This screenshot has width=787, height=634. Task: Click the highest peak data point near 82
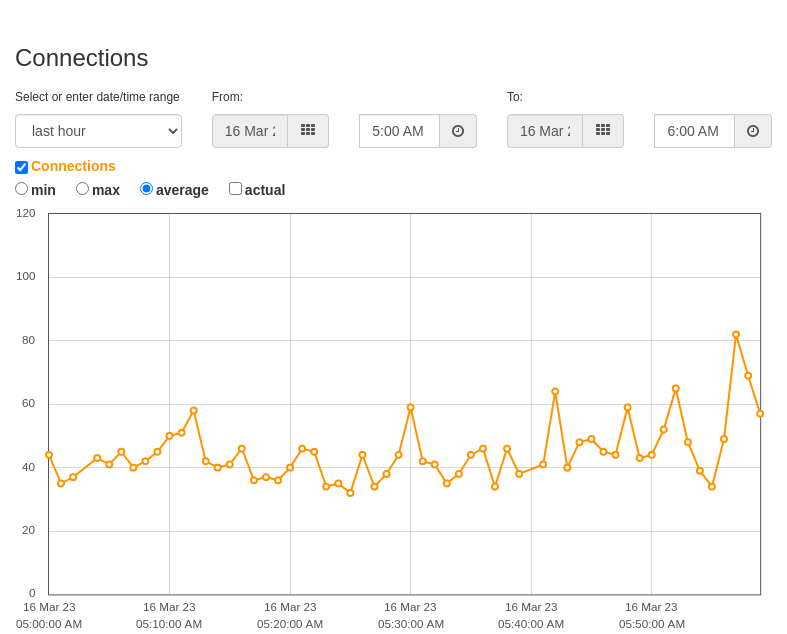pos(736,335)
